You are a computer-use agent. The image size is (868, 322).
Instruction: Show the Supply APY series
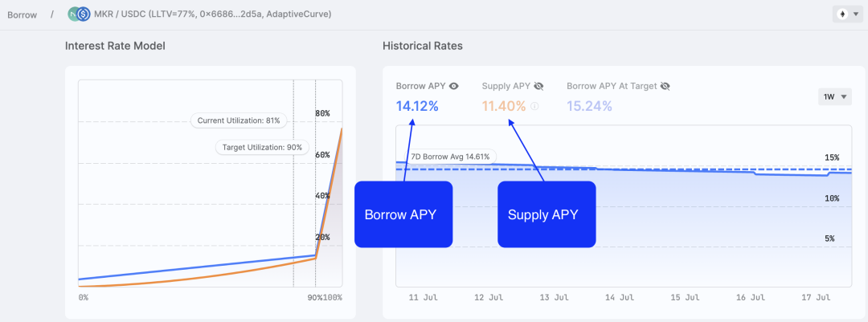click(538, 86)
